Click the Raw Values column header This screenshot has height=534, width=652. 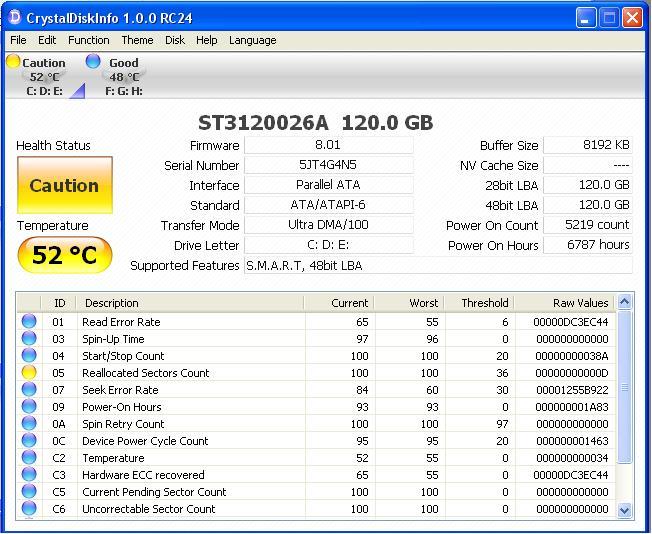(x=564, y=303)
